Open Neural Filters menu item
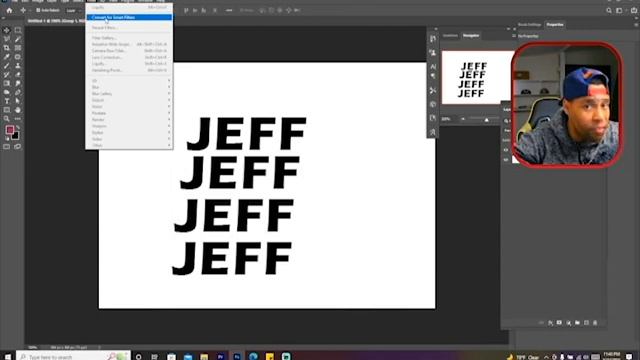Viewport: 640px width, 360px height. (130, 28)
